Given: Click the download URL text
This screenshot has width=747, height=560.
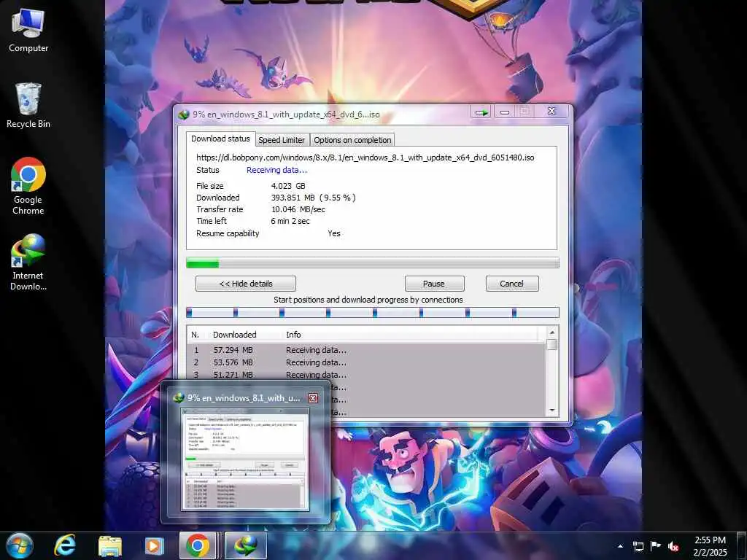Looking at the screenshot, I should pos(365,157).
